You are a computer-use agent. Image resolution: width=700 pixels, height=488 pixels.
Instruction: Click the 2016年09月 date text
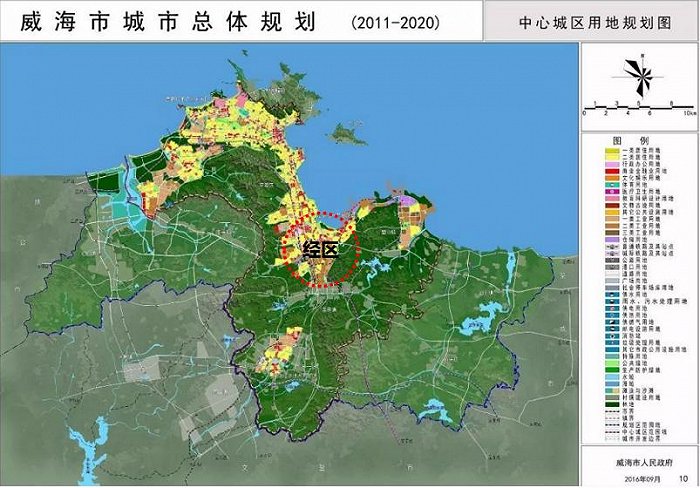tap(642, 479)
